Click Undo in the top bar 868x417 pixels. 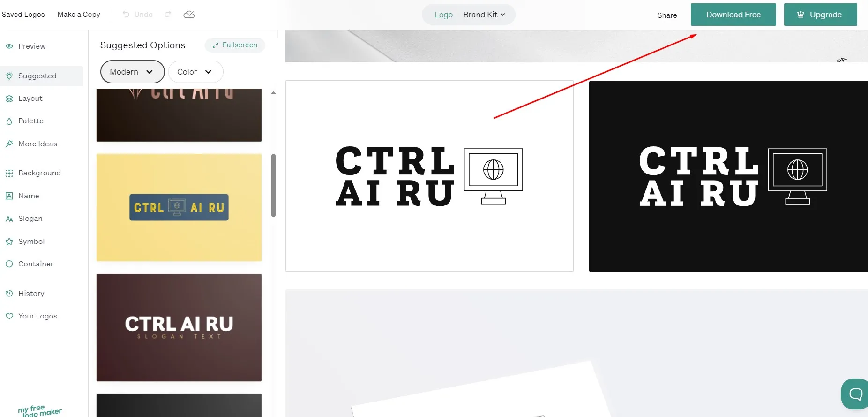click(138, 15)
